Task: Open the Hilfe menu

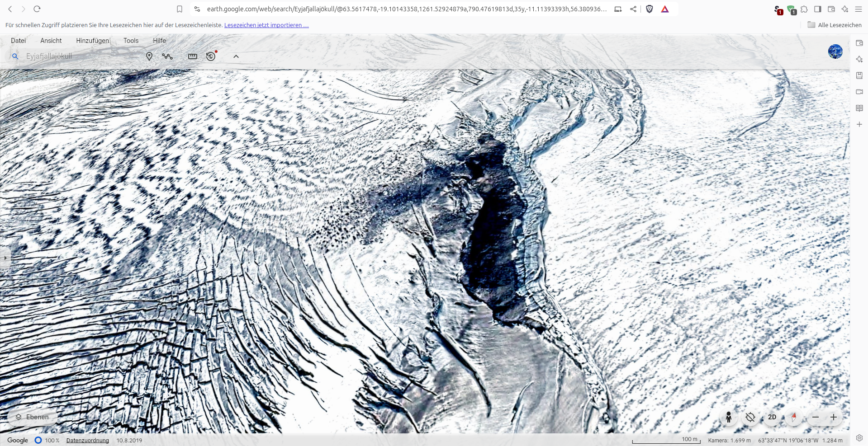Action: pos(159,41)
